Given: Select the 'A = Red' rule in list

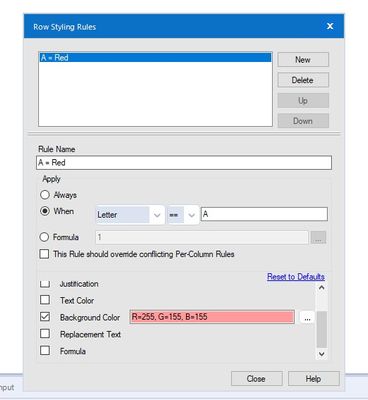Looking at the screenshot, I should click(x=155, y=58).
